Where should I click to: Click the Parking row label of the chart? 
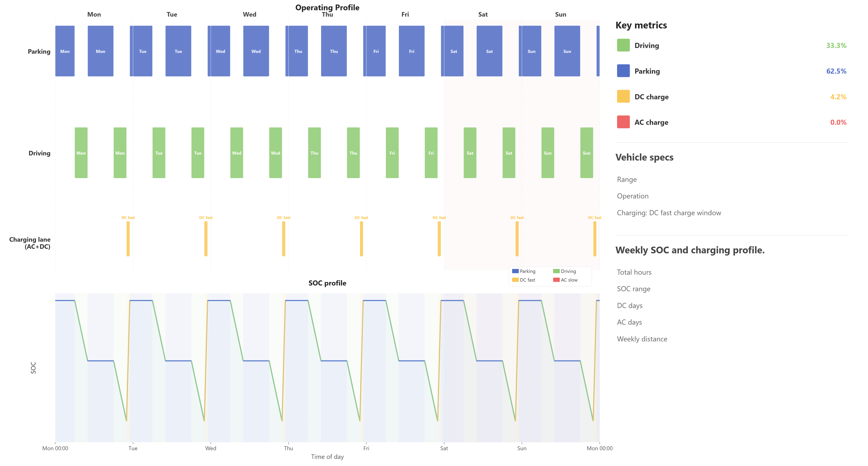click(x=39, y=51)
